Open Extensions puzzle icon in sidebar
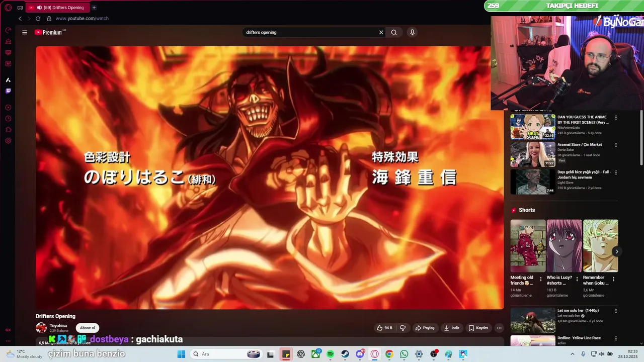The width and height of the screenshot is (644, 362). click(x=8, y=130)
